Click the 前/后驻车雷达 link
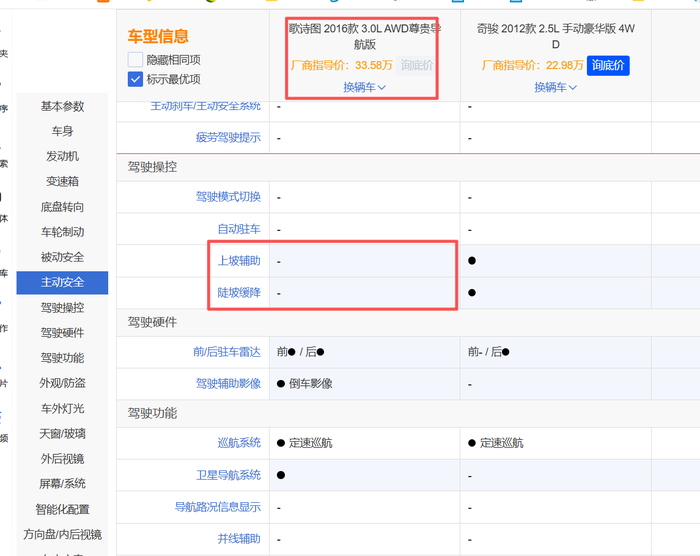 (x=226, y=351)
